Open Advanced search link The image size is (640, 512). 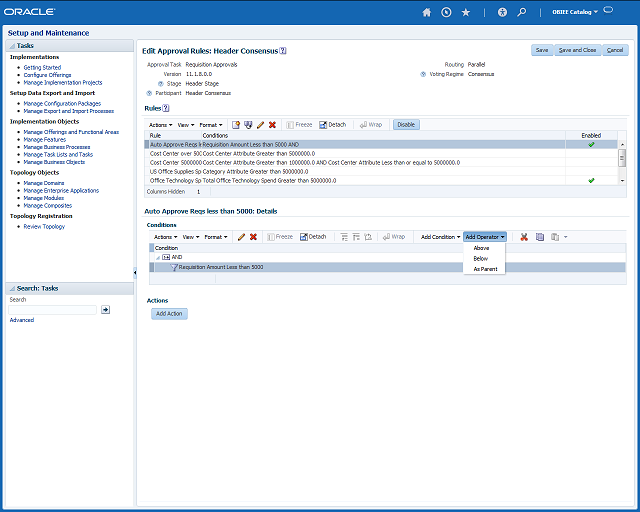(22, 320)
